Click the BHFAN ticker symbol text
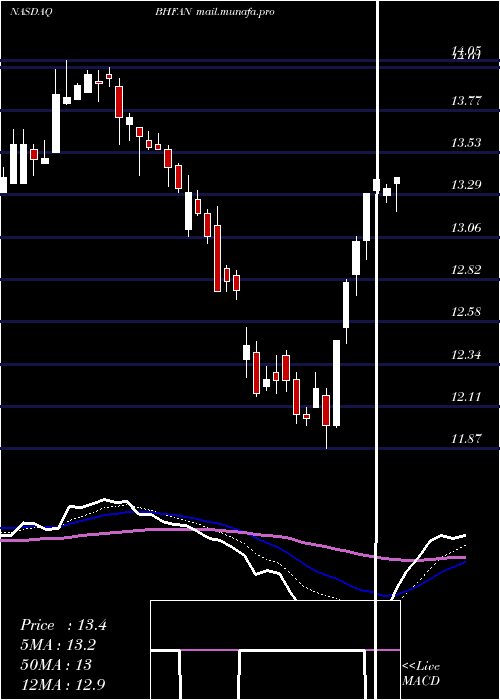 coord(174,12)
